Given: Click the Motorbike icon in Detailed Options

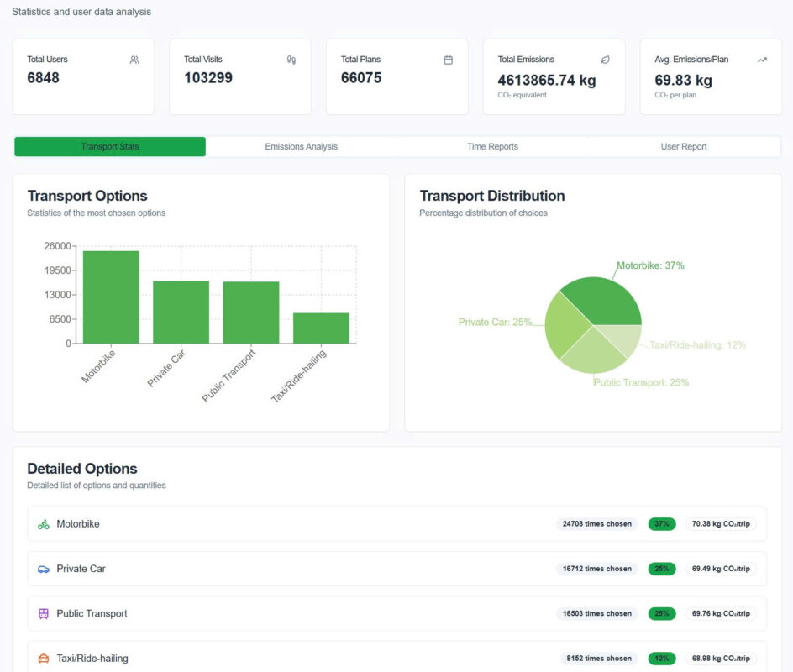Looking at the screenshot, I should click(x=44, y=524).
